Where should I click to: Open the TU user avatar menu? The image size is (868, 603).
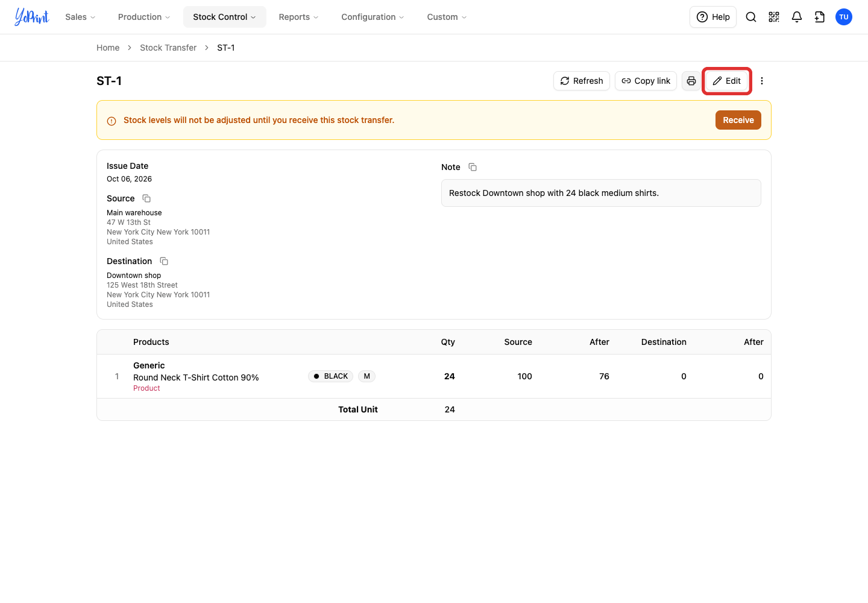[844, 17]
